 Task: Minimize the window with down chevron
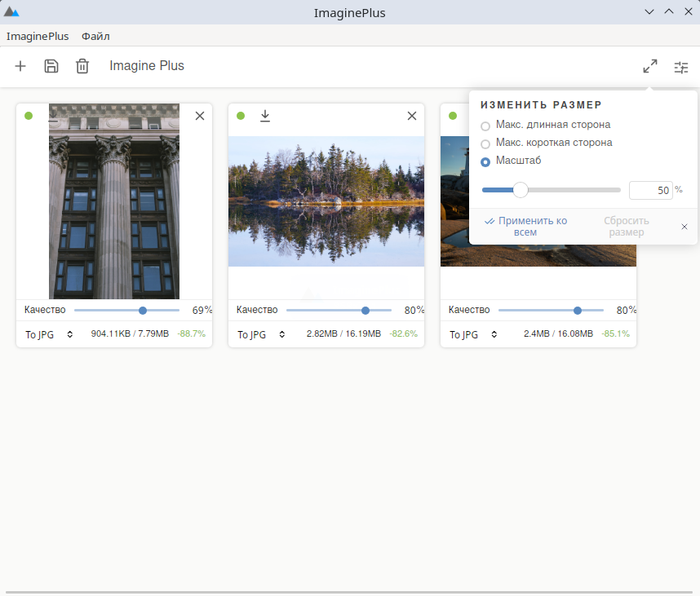(x=649, y=12)
